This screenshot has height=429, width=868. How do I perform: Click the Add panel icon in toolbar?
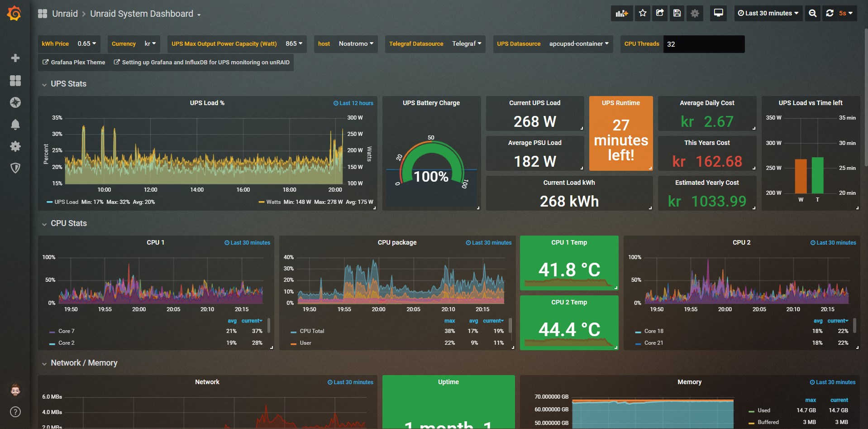point(622,13)
